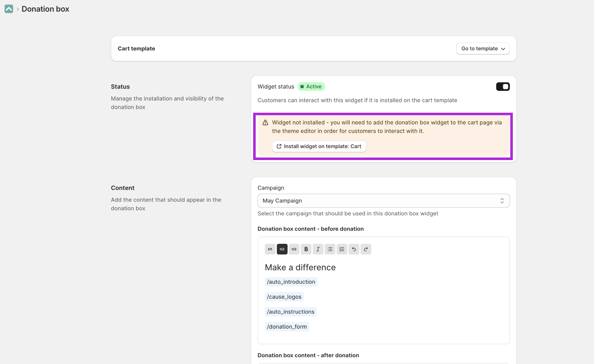Click the green app logo icon
The image size is (594, 364).
[x=9, y=9]
